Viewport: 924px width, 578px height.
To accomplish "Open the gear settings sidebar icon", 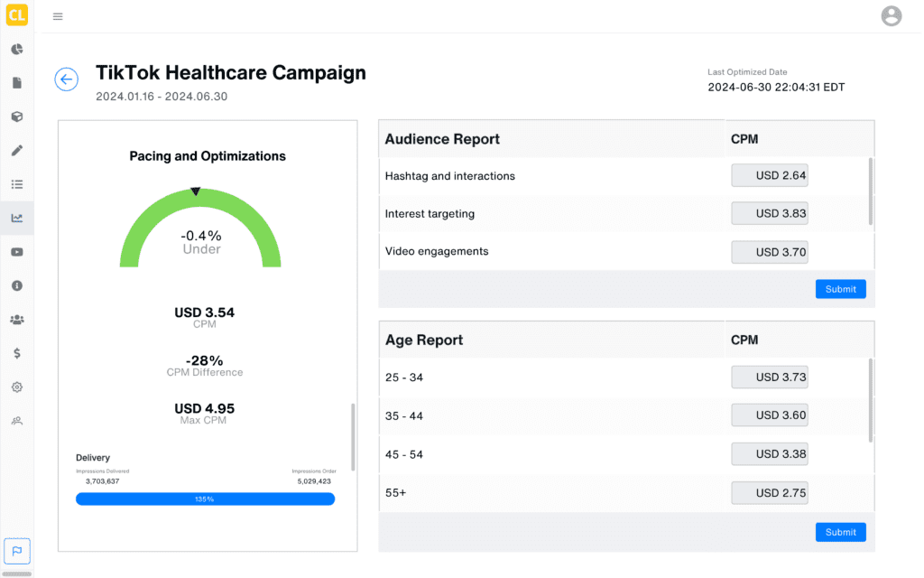I will (x=17, y=387).
